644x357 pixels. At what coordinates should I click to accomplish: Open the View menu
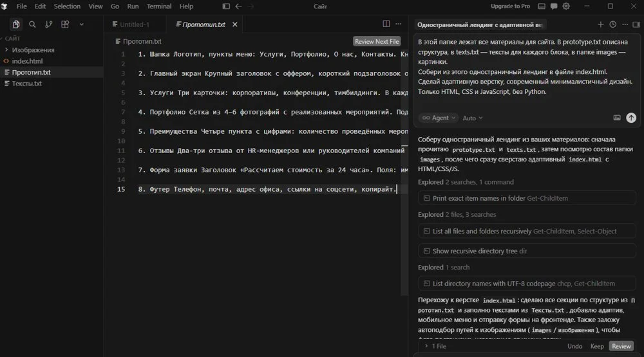[x=95, y=6]
